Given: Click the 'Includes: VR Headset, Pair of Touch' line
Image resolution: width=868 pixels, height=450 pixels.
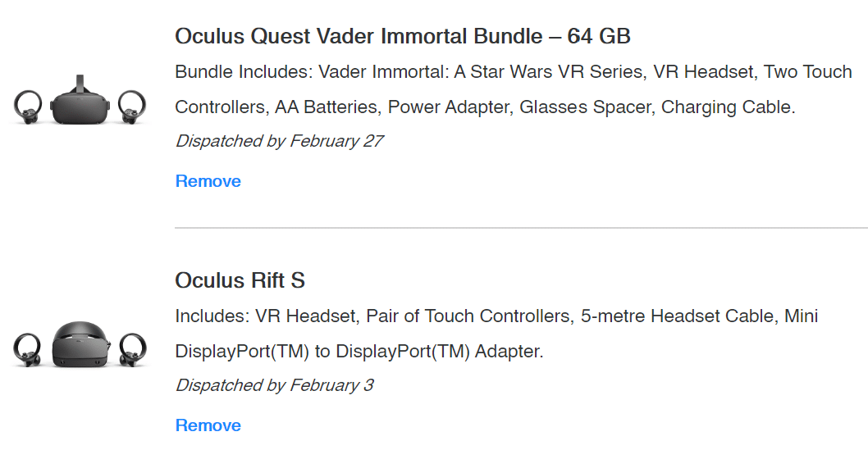Looking at the screenshot, I should point(496,316).
